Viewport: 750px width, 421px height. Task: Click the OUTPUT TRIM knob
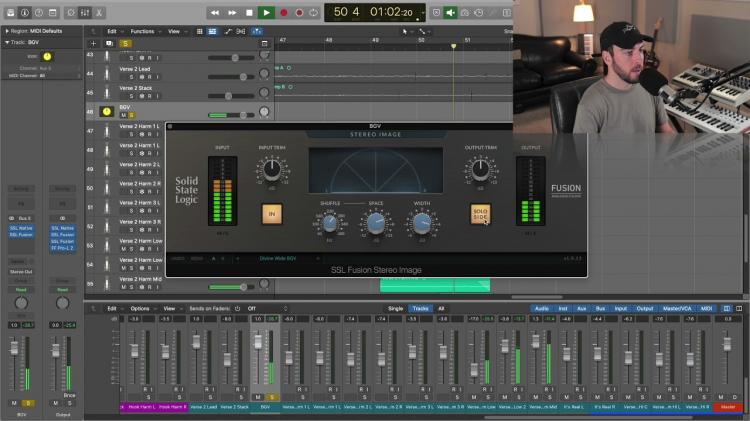tap(480, 169)
